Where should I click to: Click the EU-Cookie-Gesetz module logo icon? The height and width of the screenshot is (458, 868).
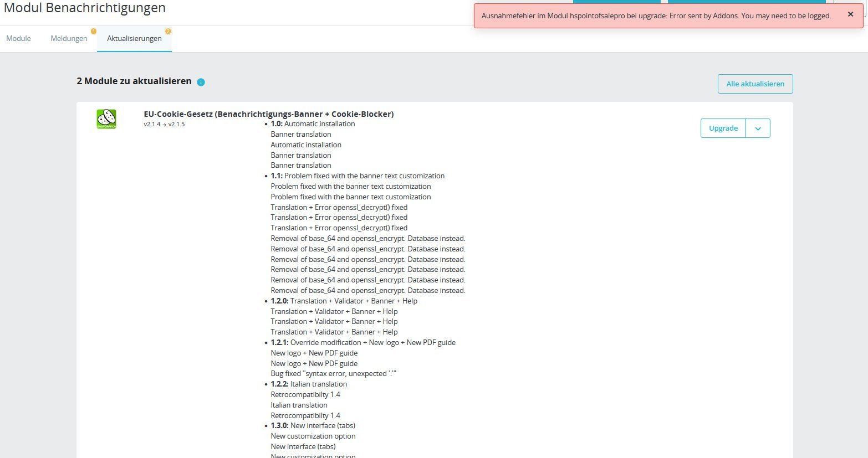click(106, 119)
